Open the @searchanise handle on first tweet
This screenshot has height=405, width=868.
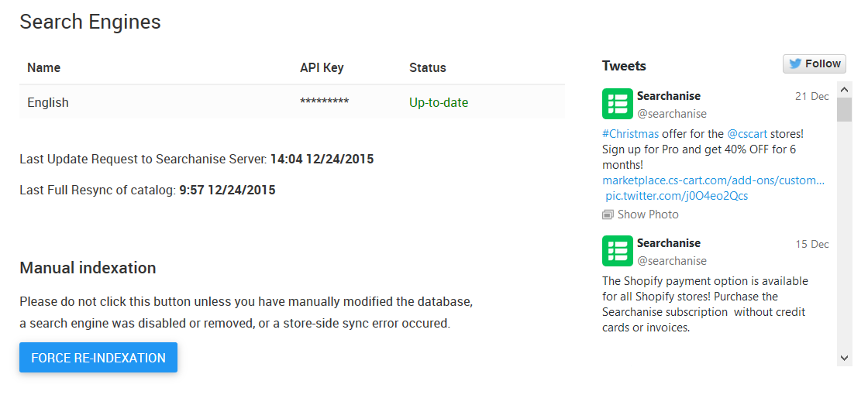pos(671,113)
